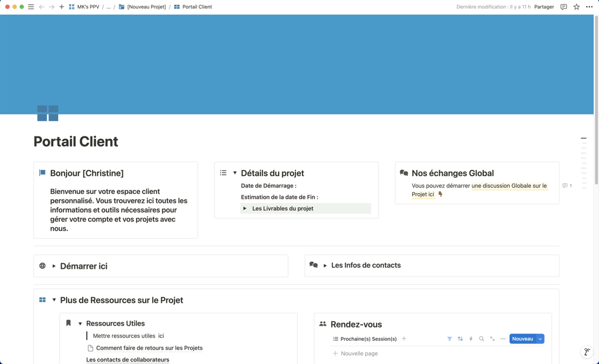Viewport: 599px width, 364px height.
Task: Open the filter icon in Rendez-vous database
Action: pos(449,339)
